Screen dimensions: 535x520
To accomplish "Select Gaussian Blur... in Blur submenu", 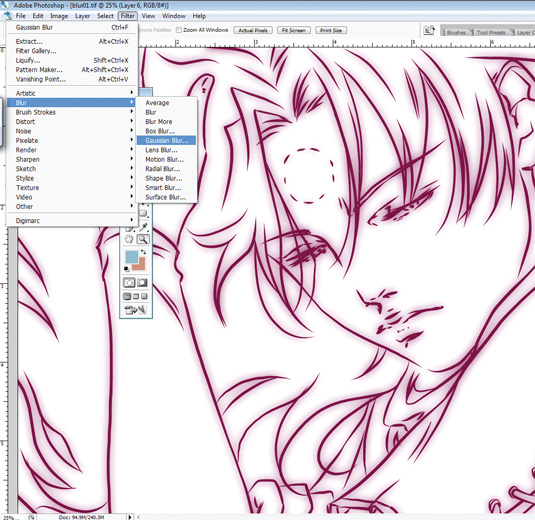I will (166, 141).
